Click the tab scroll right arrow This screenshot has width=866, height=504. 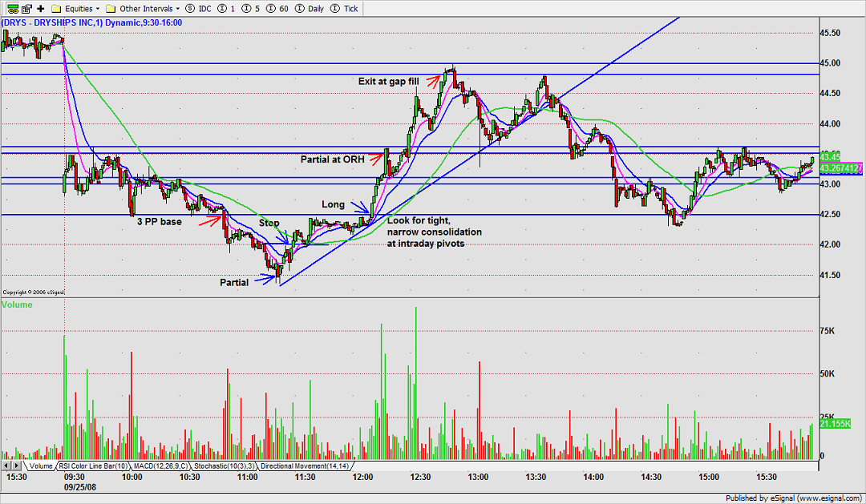pyautogui.click(x=18, y=466)
